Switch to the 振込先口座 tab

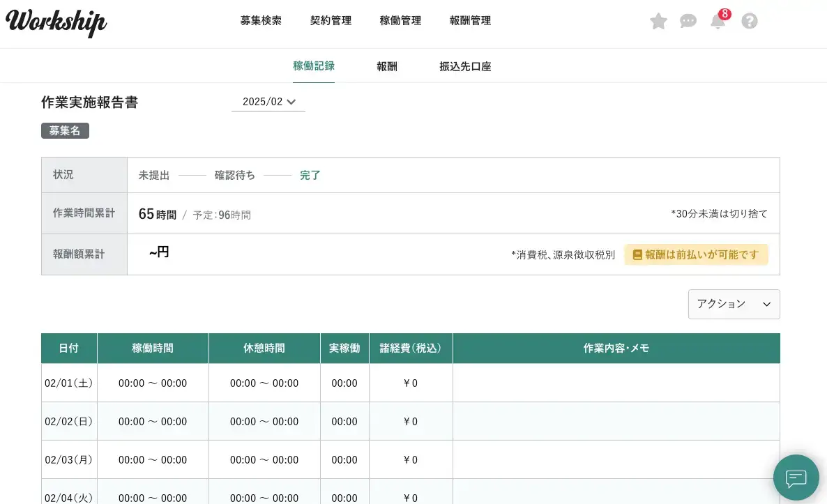click(x=465, y=67)
